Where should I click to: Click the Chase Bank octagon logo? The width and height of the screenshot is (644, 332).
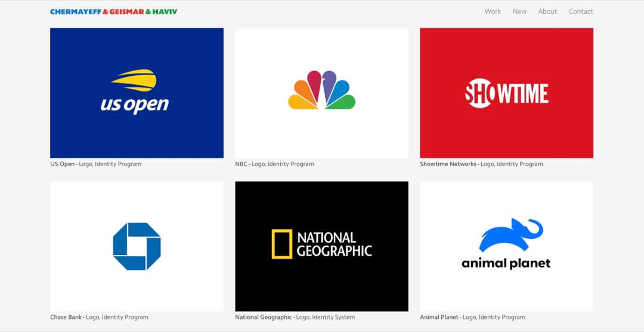click(137, 246)
